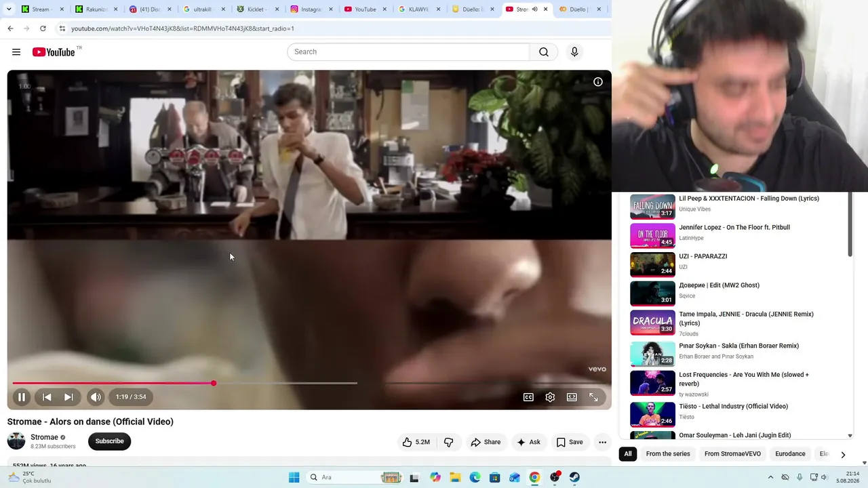
Task: Open Jennifer Lopez On The Floor video
Action: (x=734, y=228)
